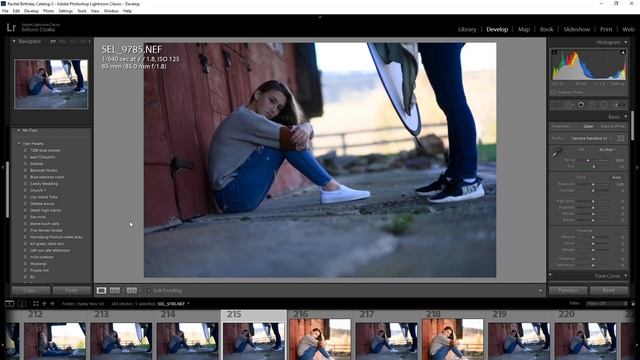Open the Develop menu

[x=31, y=11]
